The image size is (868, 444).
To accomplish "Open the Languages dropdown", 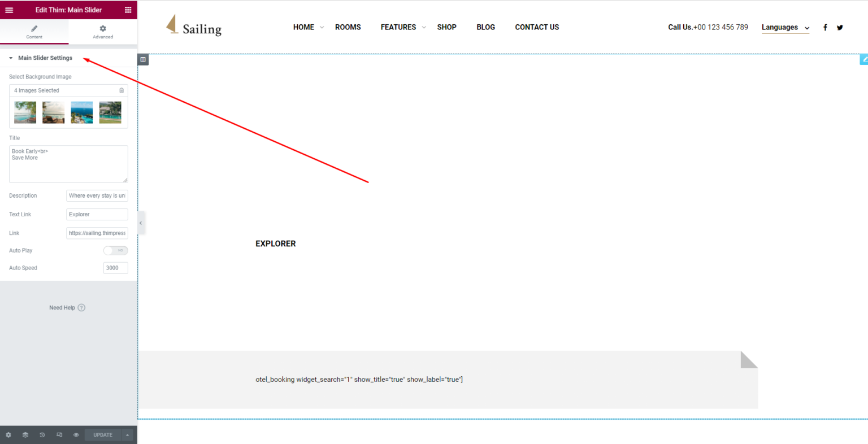I will 785,27.
